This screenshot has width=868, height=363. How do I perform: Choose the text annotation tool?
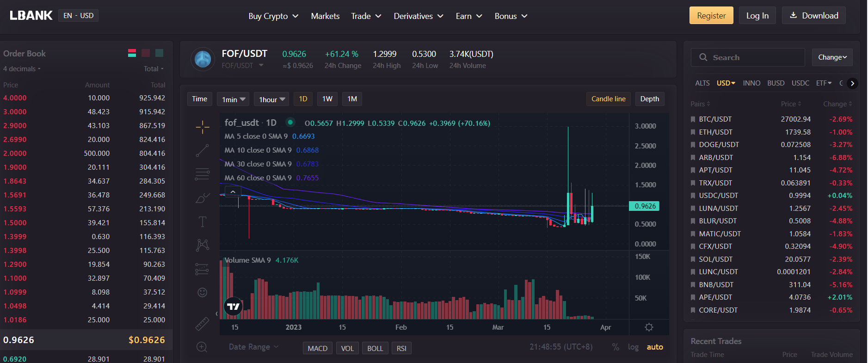(202, 221)
